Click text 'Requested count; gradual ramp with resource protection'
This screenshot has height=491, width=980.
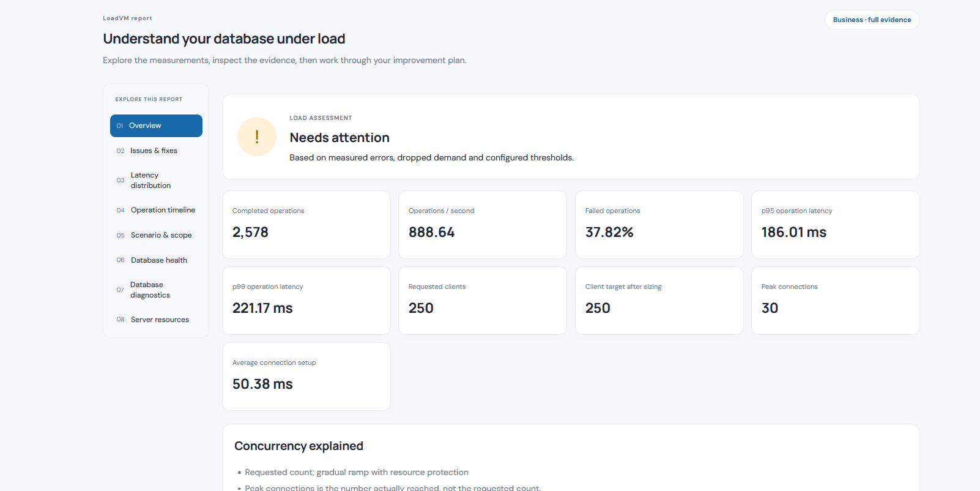click(357, 473)
